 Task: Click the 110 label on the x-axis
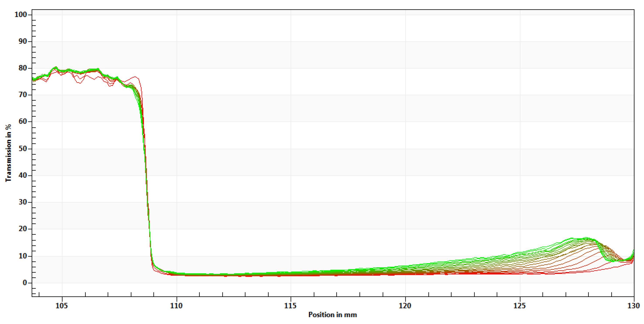tap(176, 305)
